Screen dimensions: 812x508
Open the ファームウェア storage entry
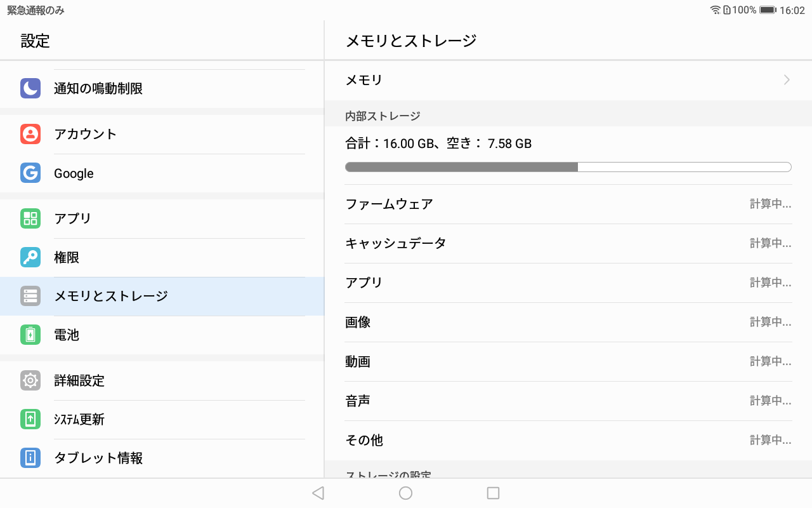point(568,204)
